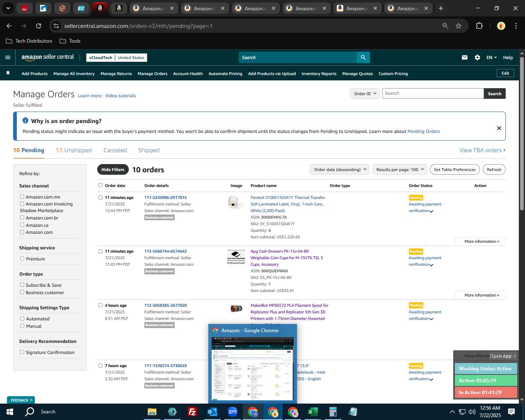
Task: Click the Windows Start button
Action: point(9,412)
